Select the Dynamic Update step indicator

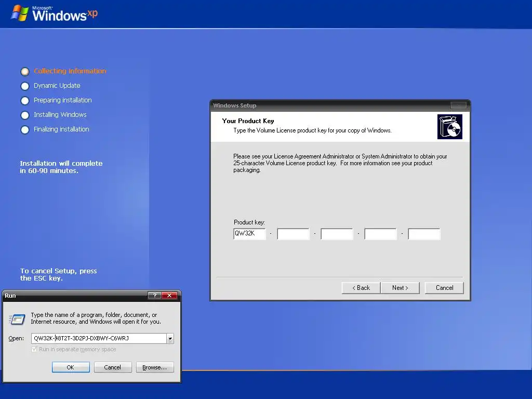point(25,86)
